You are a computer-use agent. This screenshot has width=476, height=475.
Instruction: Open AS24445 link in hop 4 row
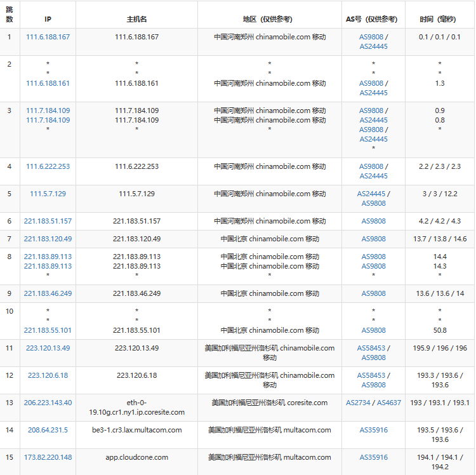click(373, 176)
